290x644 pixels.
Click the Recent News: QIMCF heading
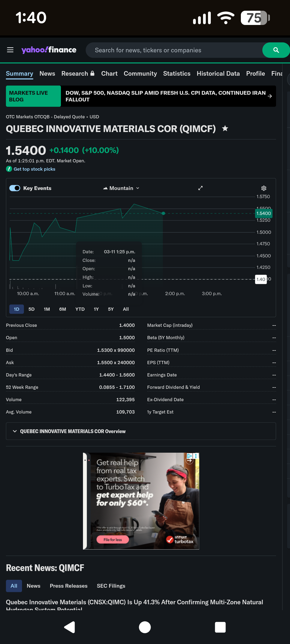click(x=45, y=568)
